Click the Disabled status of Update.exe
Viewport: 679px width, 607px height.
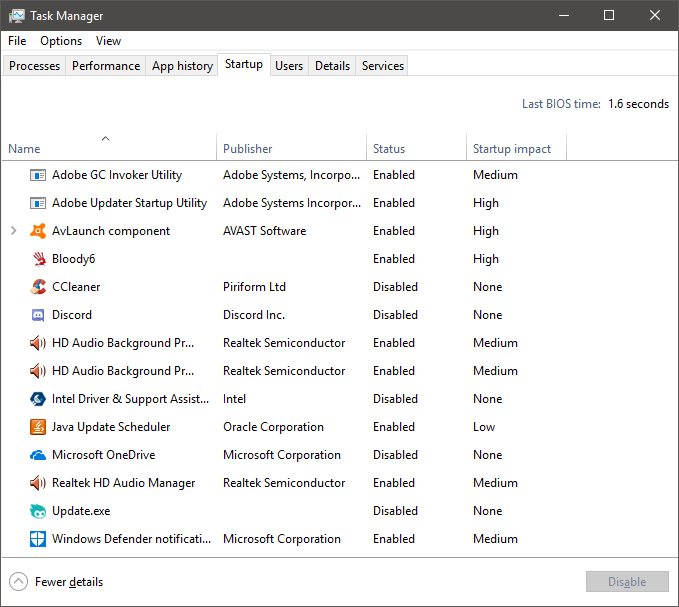[395, 511]
